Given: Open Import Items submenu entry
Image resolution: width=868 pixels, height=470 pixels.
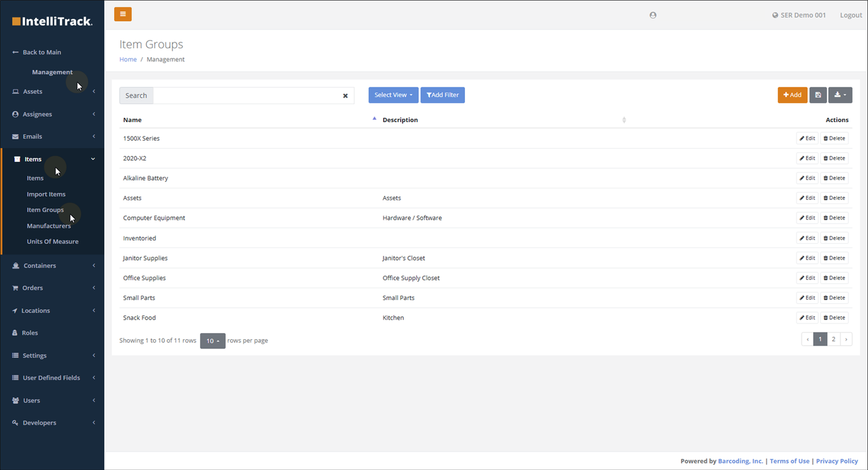Looking at the screenshot, I should coord(46,194).
